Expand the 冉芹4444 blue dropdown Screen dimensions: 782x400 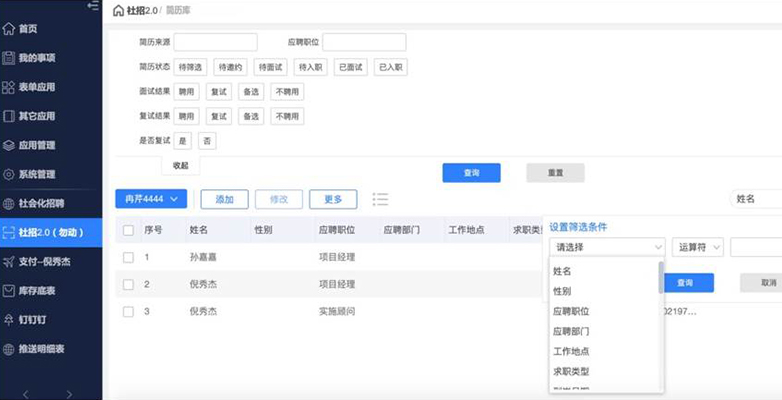150,199
